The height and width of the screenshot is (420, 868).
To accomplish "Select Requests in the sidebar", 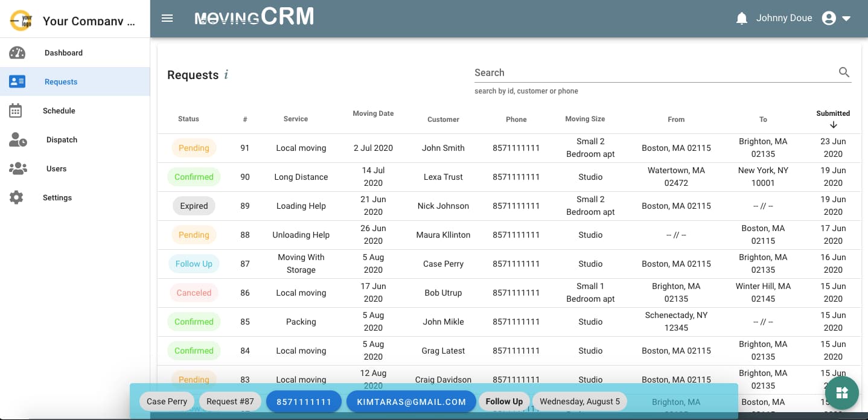I will click(61, 81).
